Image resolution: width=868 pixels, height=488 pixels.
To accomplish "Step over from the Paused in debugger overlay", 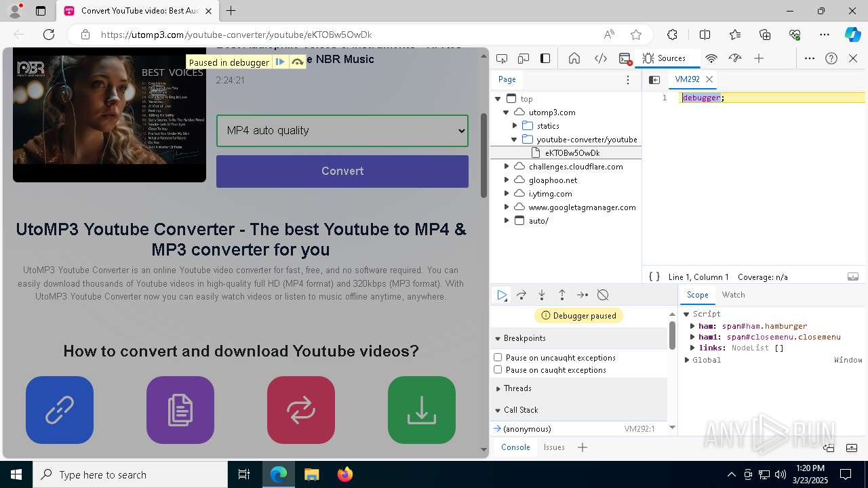I will (297, 62).
